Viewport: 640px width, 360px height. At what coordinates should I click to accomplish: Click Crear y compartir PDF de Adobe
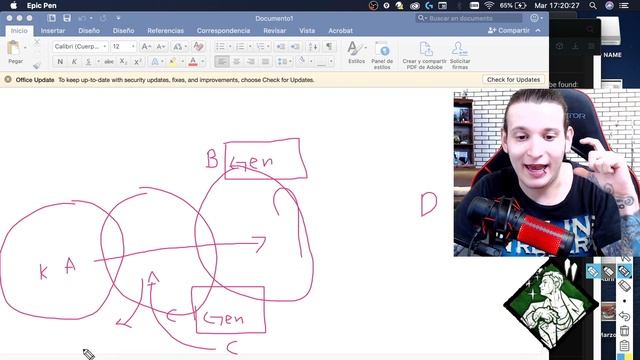click(424, 55)
